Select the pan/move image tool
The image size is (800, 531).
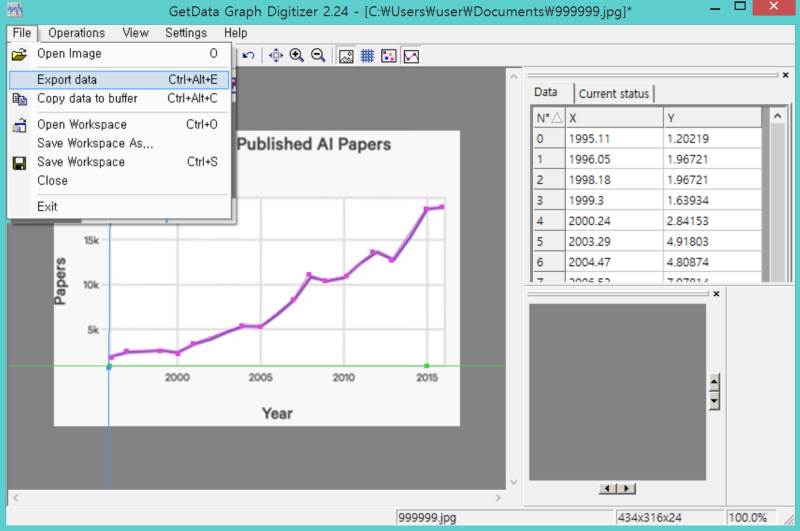click(276, 55)
